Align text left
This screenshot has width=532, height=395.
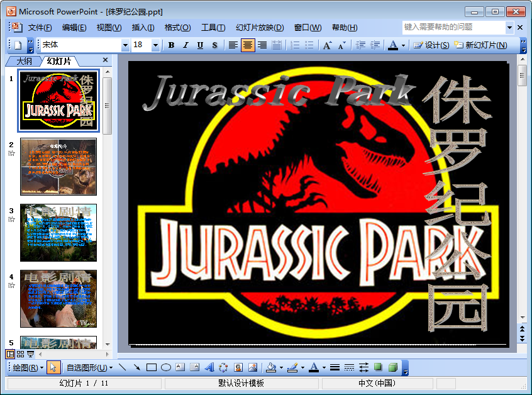(233, 45)
